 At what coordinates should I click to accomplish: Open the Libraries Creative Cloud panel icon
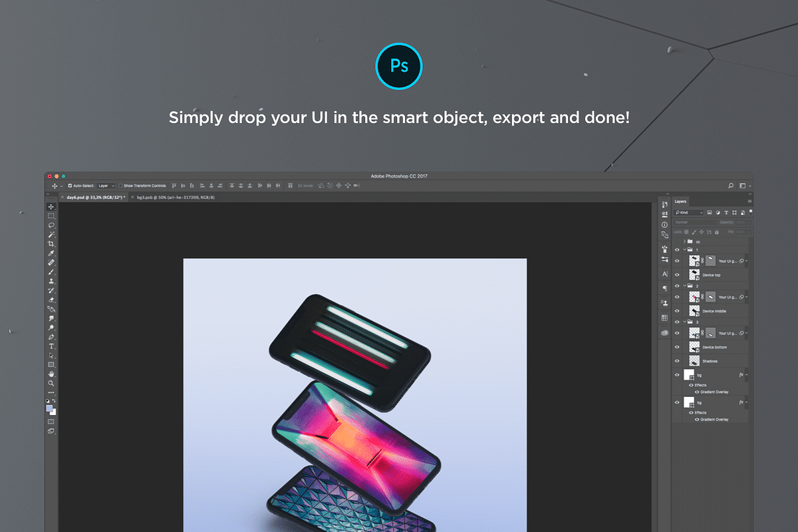(x=665, y=332)
